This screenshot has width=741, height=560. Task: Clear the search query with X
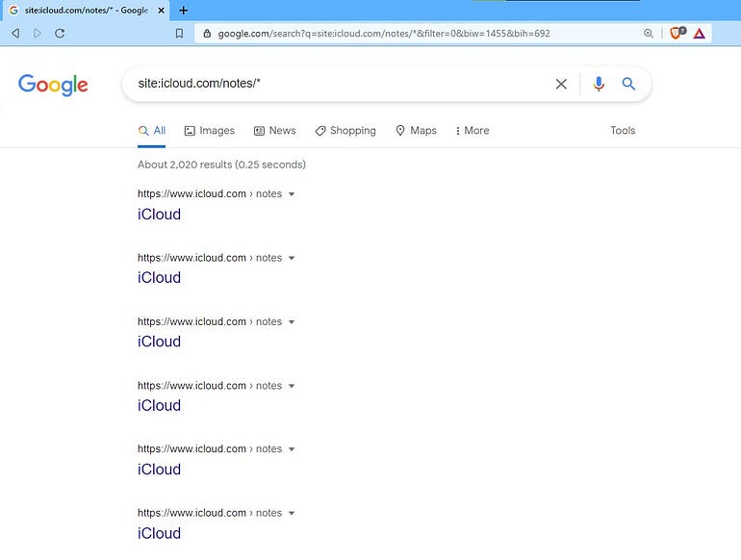coord(561,84)
